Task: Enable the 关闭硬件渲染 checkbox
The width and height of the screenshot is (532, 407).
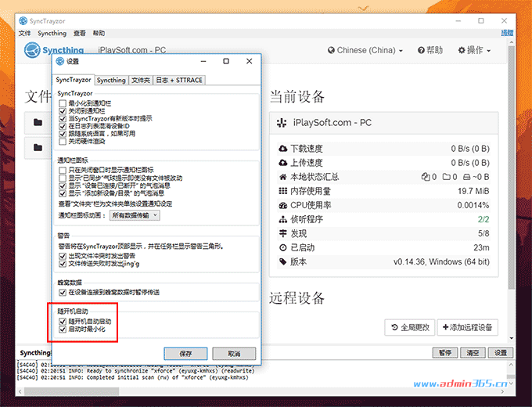Action: [x=63, y=142]
